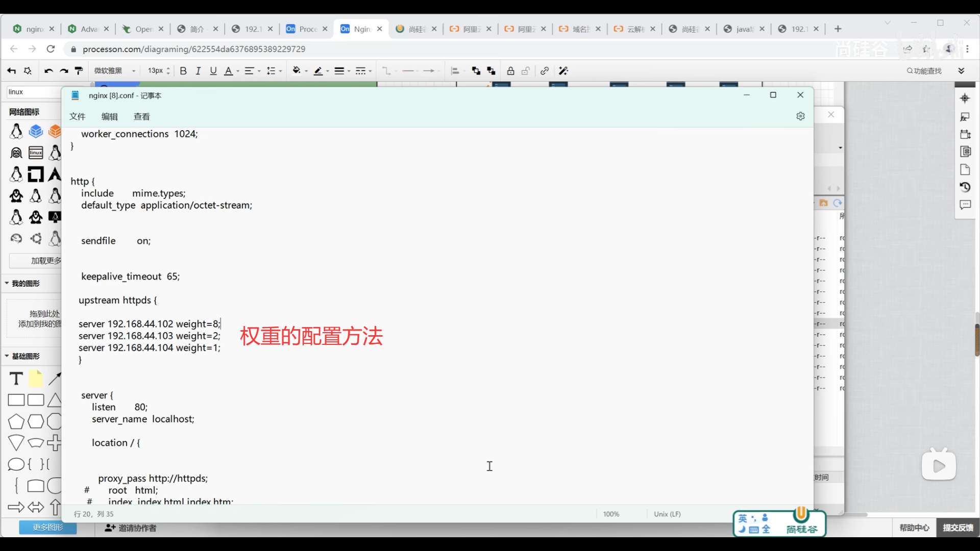The width and height of the screenshot is (980, 551).
Task: Open the 文件 menu in Notepad
Action: click(x=77, y=116)
